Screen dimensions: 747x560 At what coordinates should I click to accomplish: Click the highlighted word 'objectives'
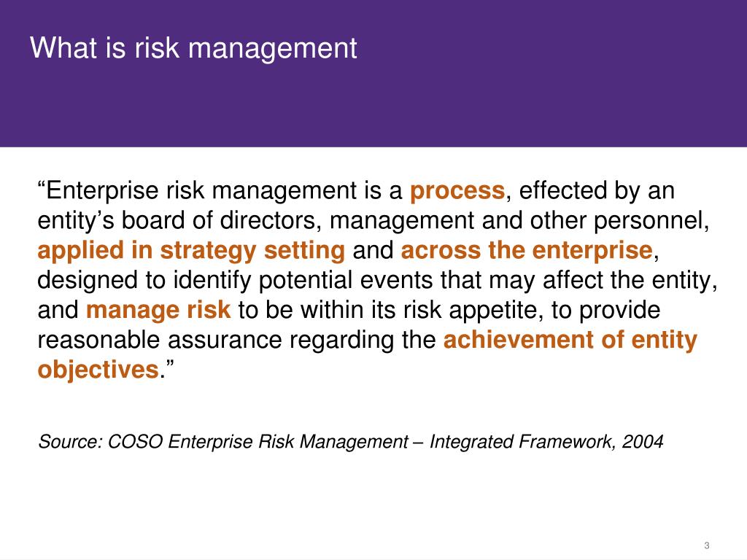[98, 370]
